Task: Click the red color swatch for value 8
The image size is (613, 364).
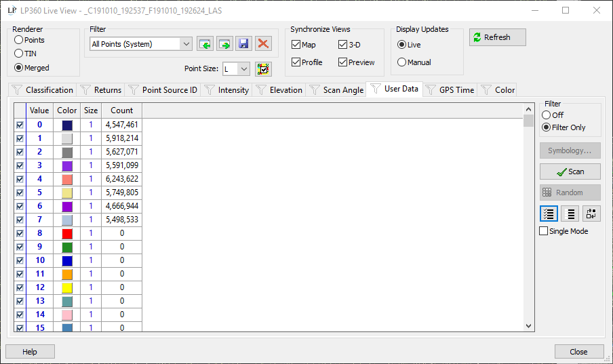Action: pyautogui.click(x=67, y=233)
